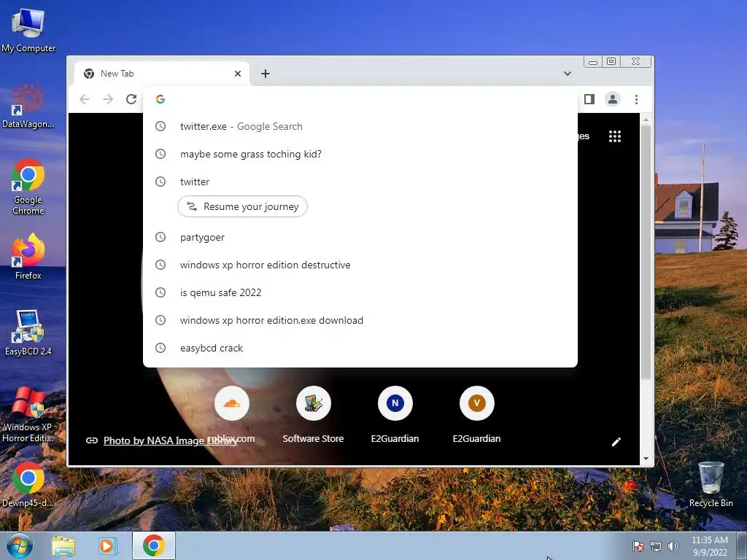Go back in Chrome

[x=85, y=99]
